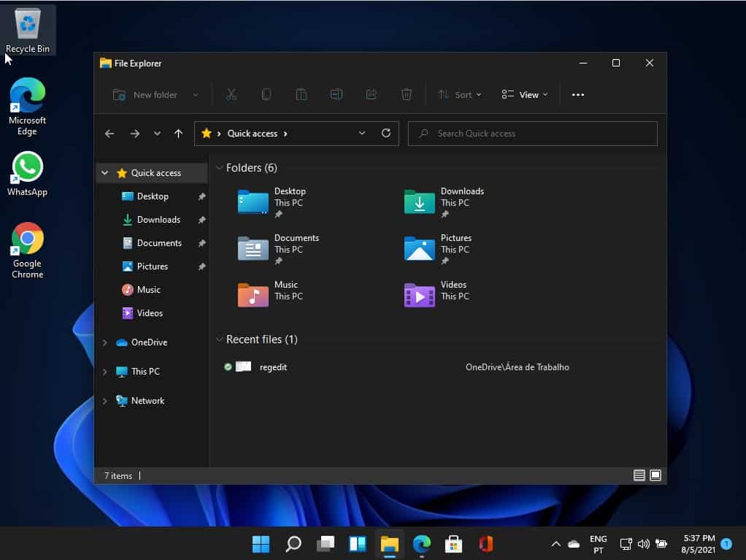Click the Paste clipboard icon

pos(301,95)
